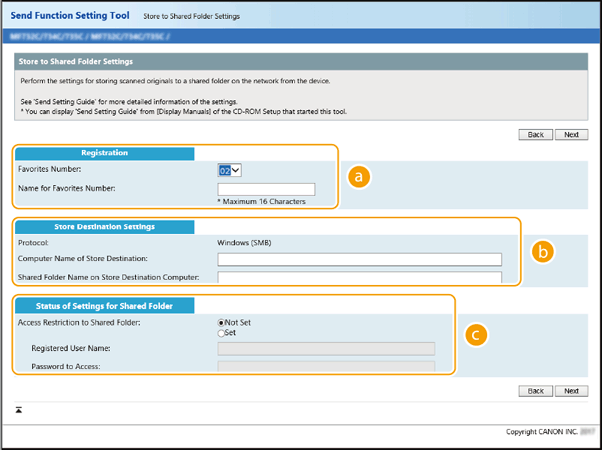The width and height of the screenshot is (602, 450).
Task: Click the Password to Access field
Action: 326,366
